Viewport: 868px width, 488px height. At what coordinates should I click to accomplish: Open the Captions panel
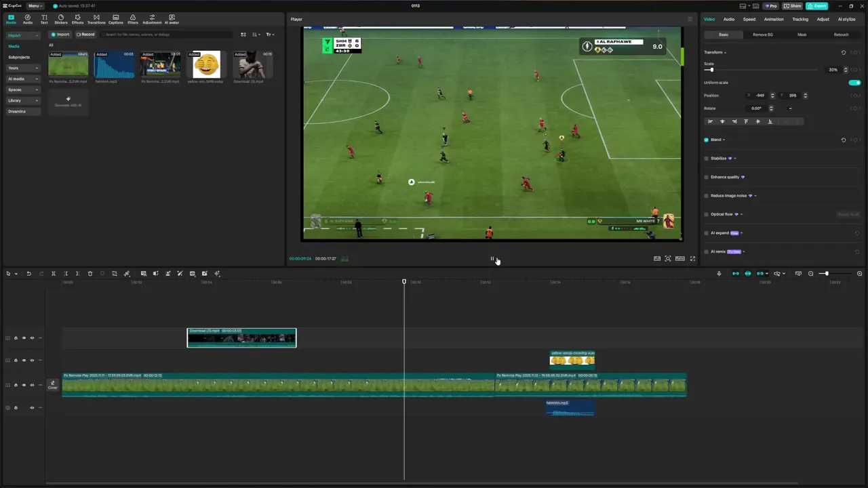116,19
